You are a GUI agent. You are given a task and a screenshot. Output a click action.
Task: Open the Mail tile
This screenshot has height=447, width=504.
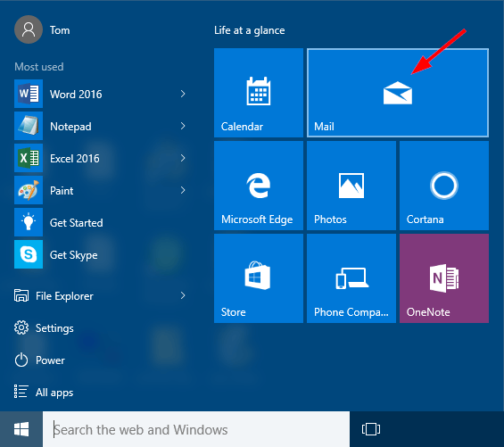point(398,93)
